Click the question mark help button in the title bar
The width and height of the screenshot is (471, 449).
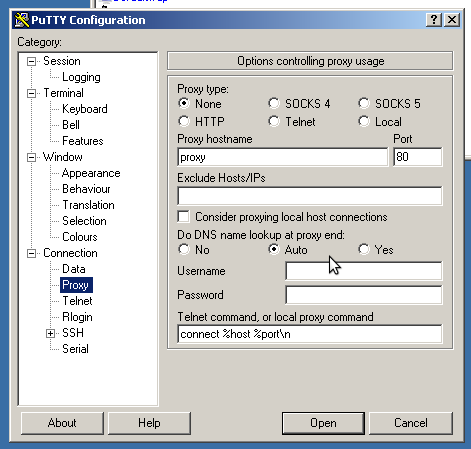click(434, 20)
